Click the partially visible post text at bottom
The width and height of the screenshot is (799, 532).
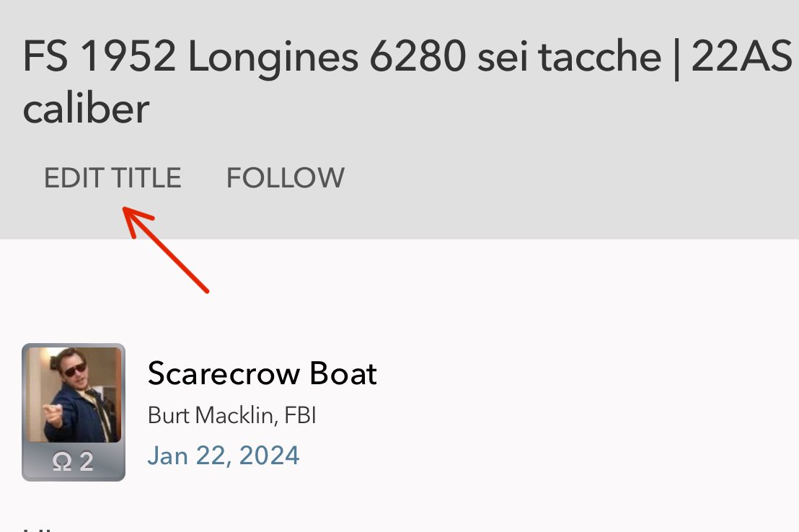pos(35,528)
